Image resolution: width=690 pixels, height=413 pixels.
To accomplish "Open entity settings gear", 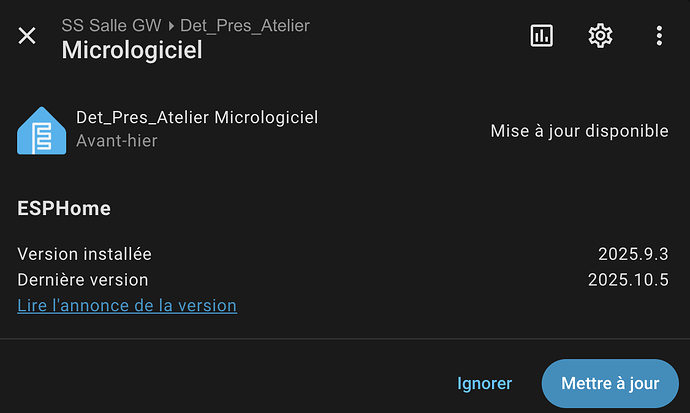I will pyautogui.click(x=600, y=36).
